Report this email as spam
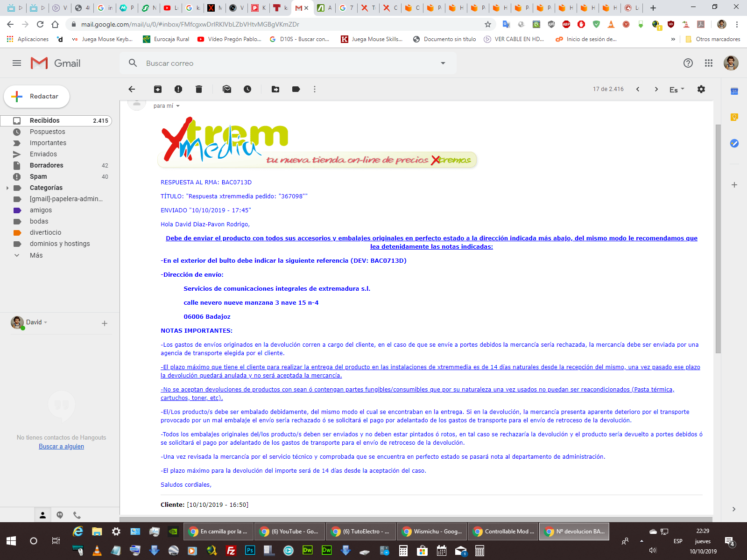 178,89
